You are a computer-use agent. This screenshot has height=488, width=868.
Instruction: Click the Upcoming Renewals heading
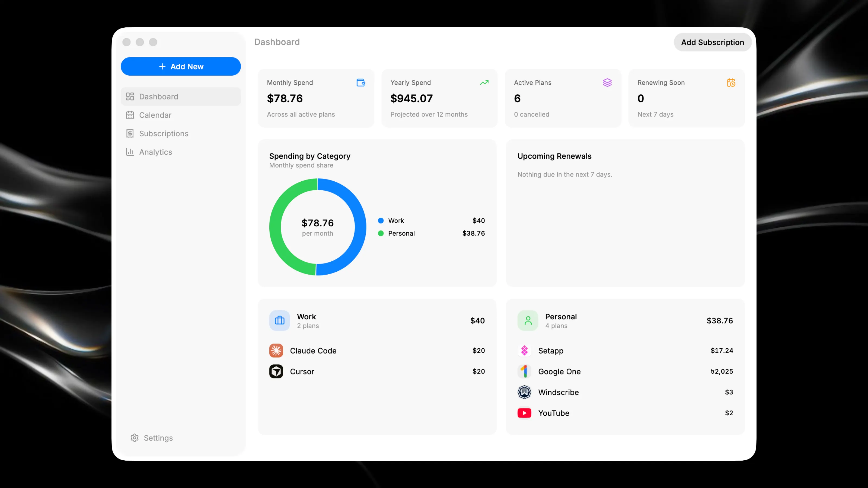pos(554,156)
